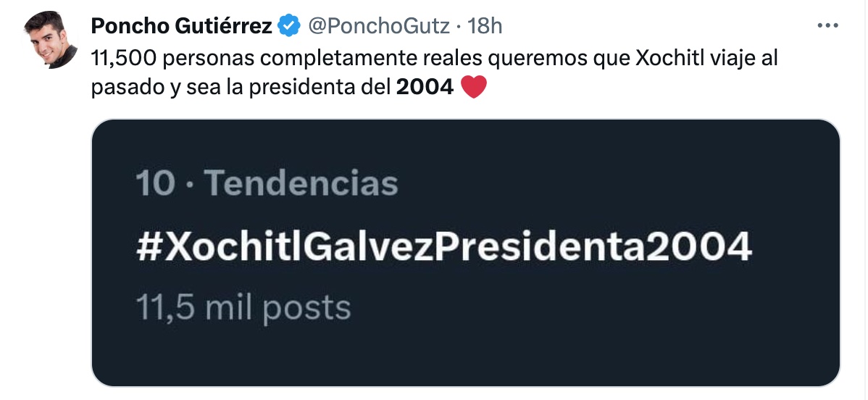Open the @PonchoGutz handle link
The width and height of the screenshot is (868, 400).
[381, 27]
